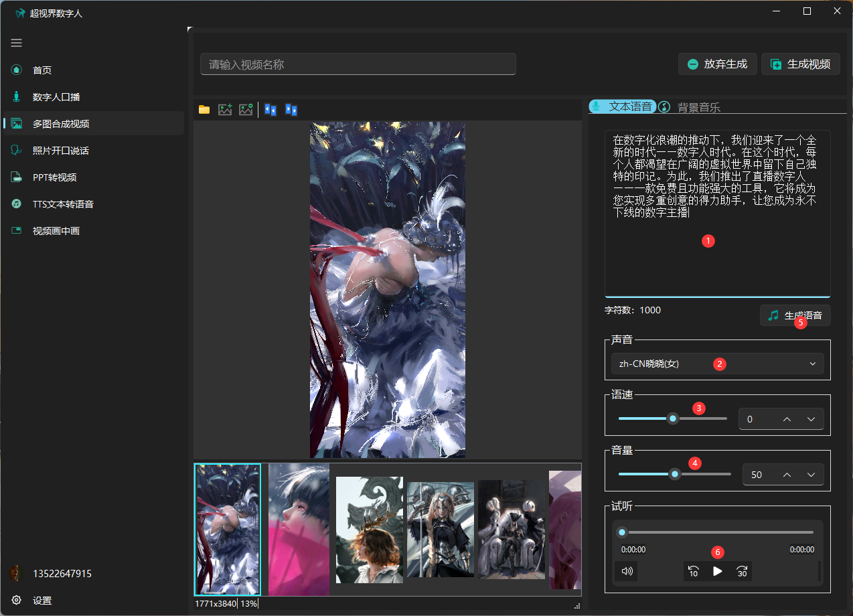853x616 pixels.
Task: Switch to 文本语音 tab
Action: tap(622, 106)
